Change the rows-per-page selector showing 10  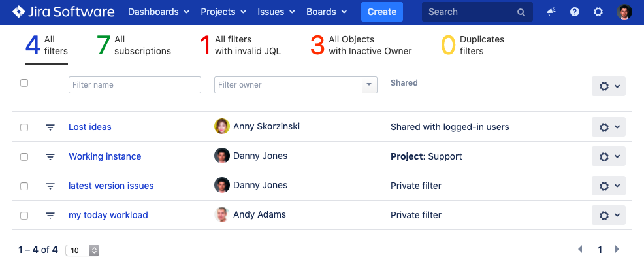click(82, 250)
